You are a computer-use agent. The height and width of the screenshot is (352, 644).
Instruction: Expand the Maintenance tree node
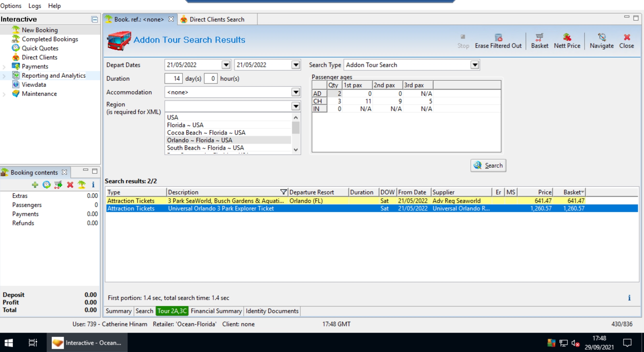4,94
